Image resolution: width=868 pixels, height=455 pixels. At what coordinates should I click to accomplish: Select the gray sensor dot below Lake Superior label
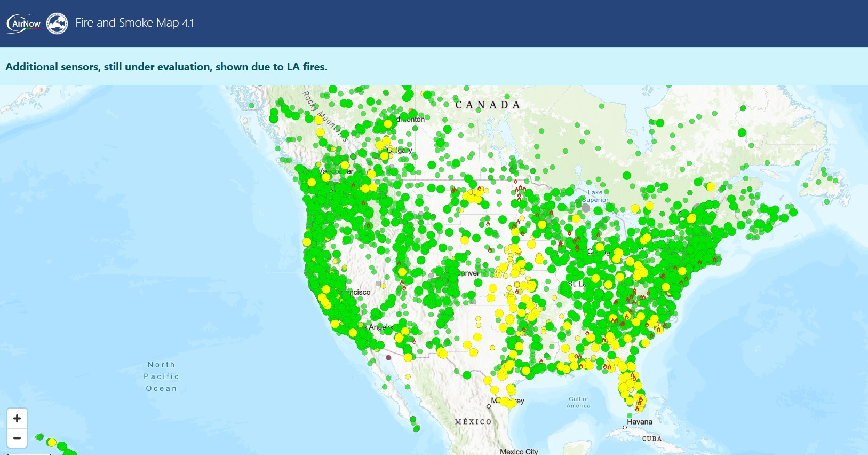point(586,207)
